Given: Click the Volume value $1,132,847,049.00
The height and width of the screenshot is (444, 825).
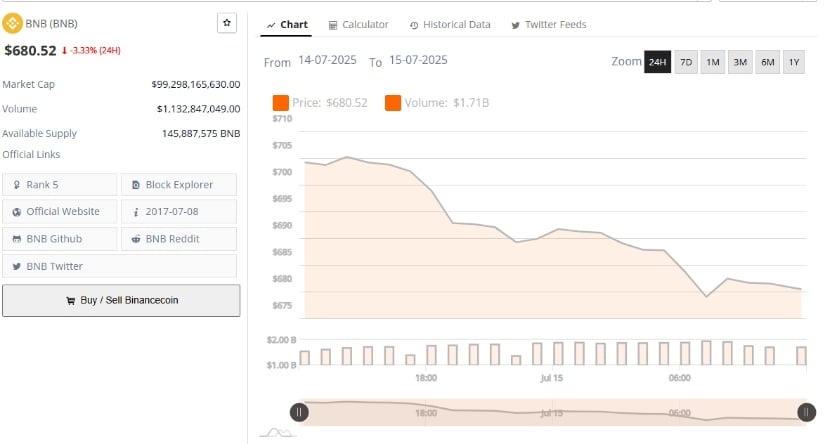Looking at the screenshot, I should point(198,109).
